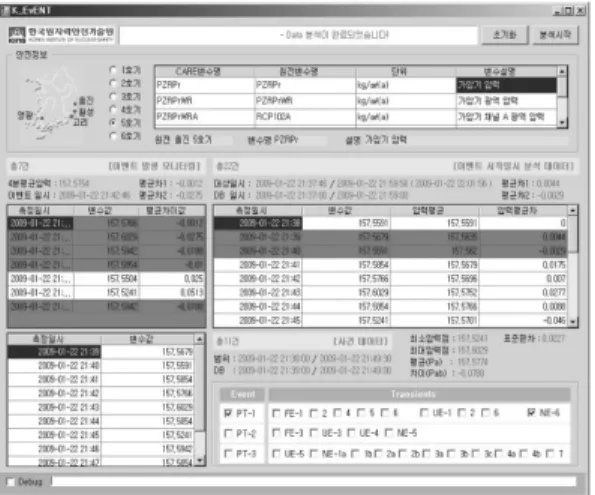Click the CARE변수명 column header
Screen dimensions: 595x495
(205, 71)
